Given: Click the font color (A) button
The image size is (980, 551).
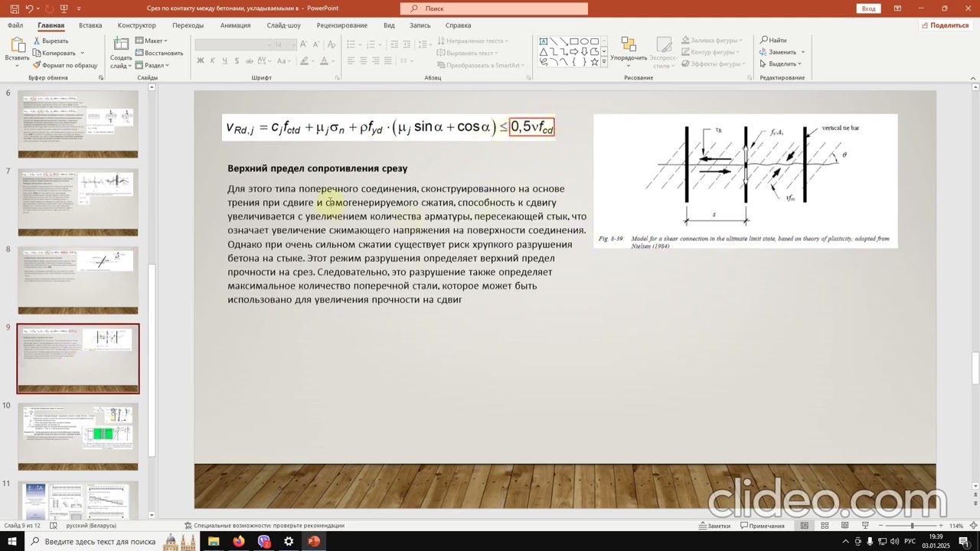Looking at the screenshot, I should pyautogui.click(x=324, y=60).
